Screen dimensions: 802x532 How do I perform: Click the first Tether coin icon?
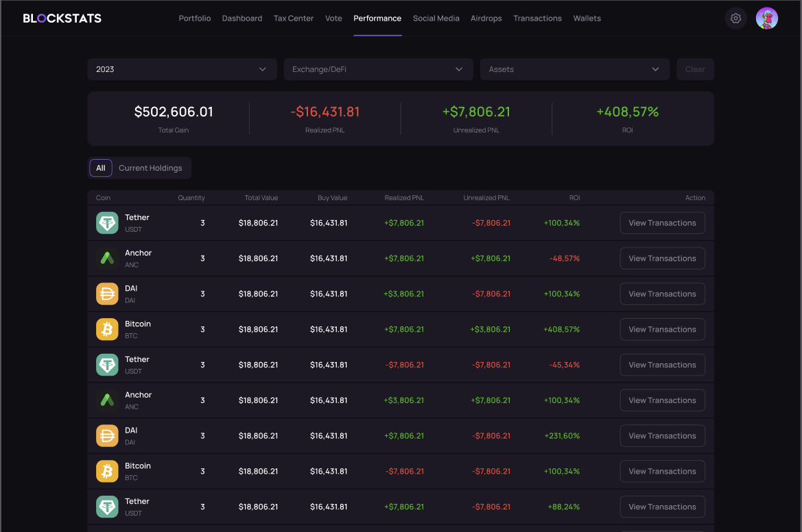[x=107, y=223]
